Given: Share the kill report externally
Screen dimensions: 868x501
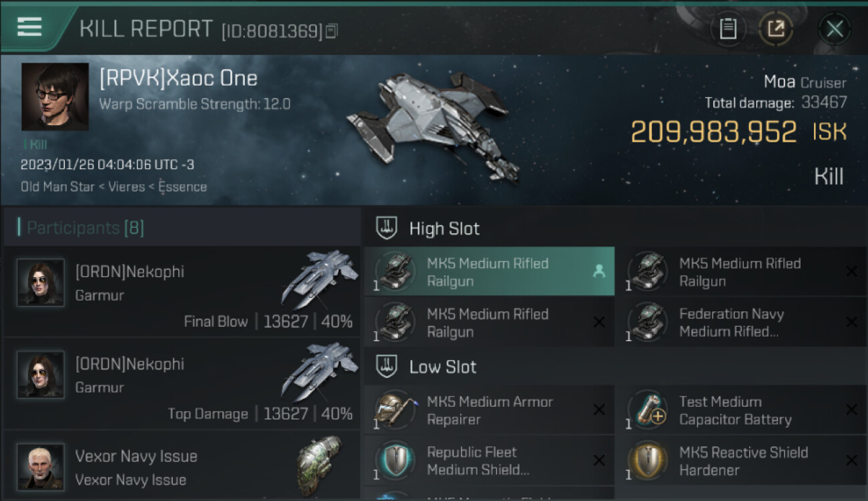Looking at the screenshot, I should point(775,29).
